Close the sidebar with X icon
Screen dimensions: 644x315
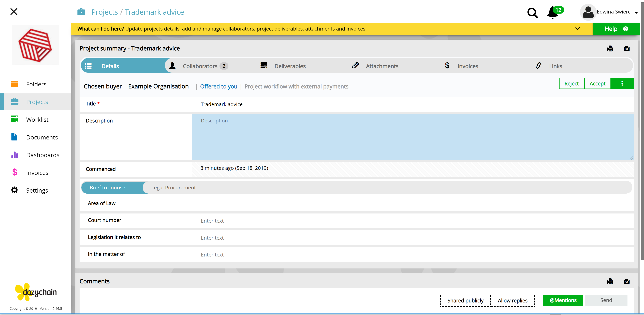pyautogui.click(x=14, y=11)
